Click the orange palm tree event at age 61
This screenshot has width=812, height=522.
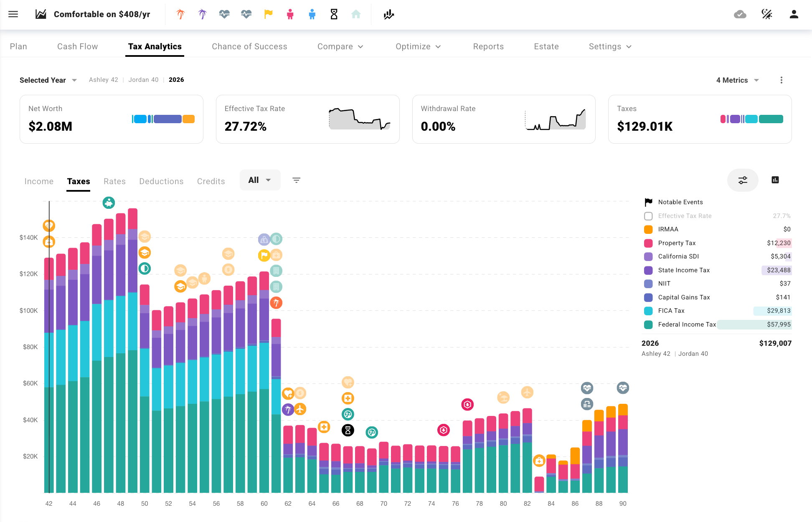276,303
